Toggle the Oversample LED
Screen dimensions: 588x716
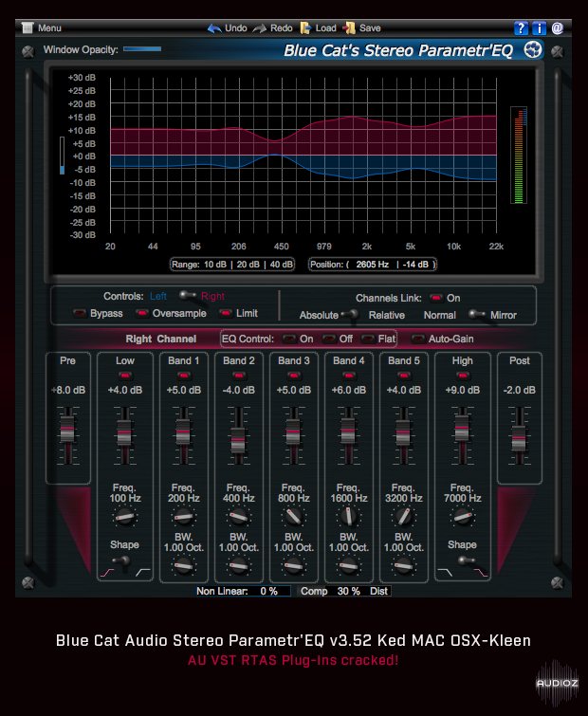pos(142,313)
